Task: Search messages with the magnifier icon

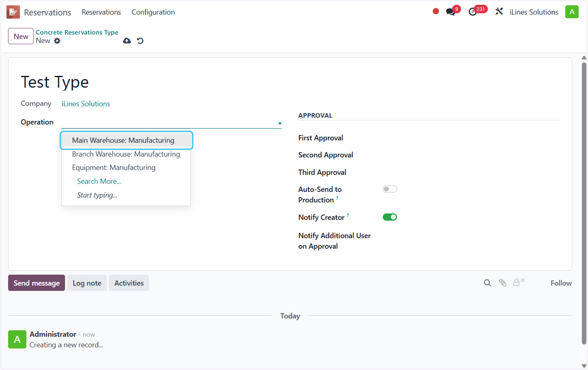Action: [x=488, y=283]
